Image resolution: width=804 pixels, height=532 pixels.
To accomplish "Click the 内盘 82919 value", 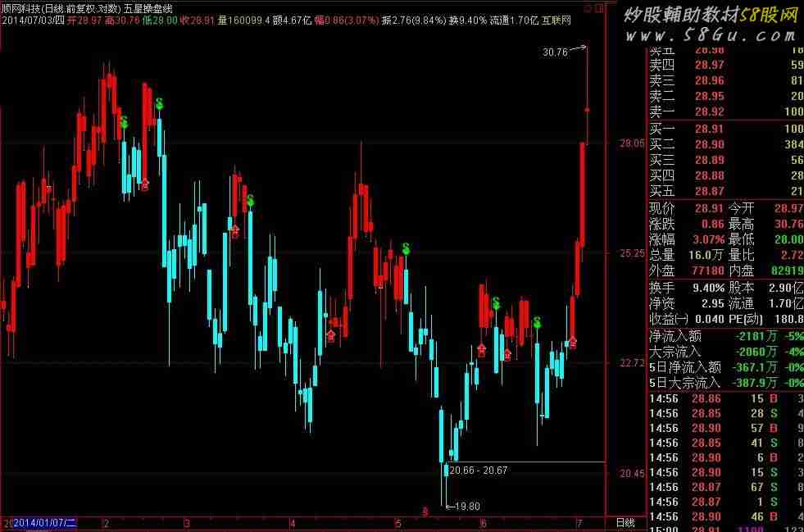I will pyautogui.click(x=788, y=271).
